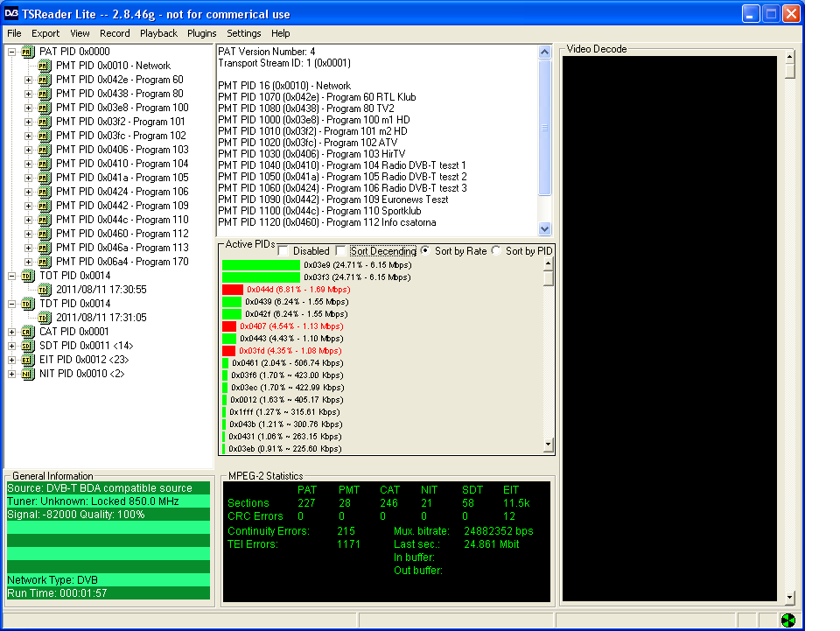Expand the Program 60 PMT node
The image size is (840, 631).
point(28,80)
